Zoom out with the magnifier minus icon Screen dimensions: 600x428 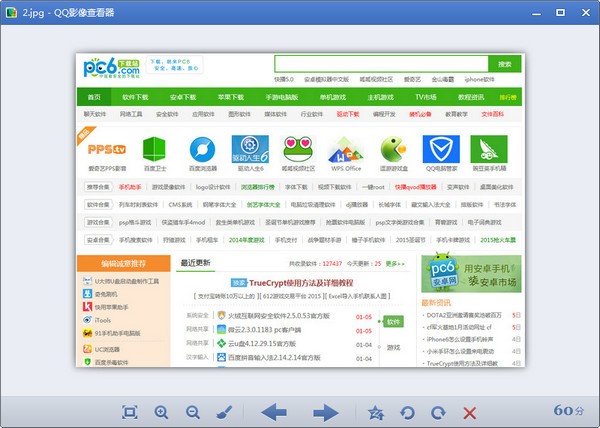[193, 412]
